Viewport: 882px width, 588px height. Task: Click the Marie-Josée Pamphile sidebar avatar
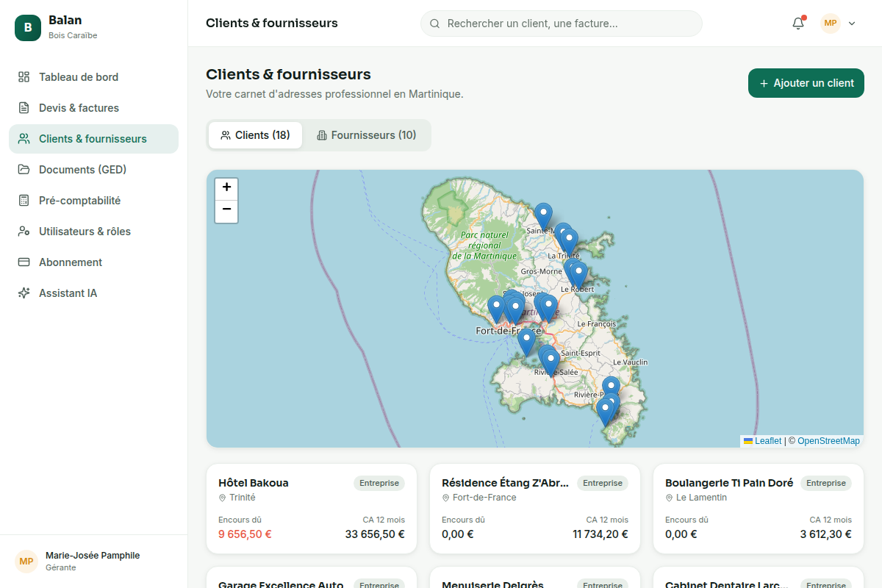(x=26, y=562)
